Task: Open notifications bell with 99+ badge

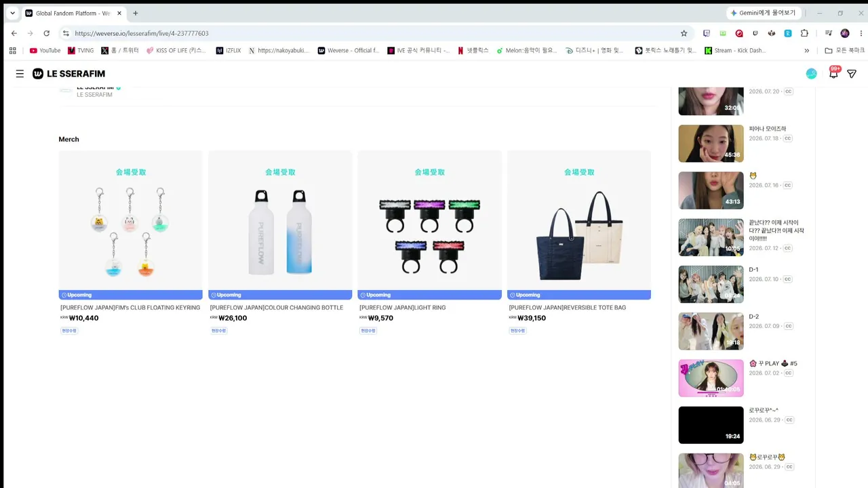Action: [833, 73]
